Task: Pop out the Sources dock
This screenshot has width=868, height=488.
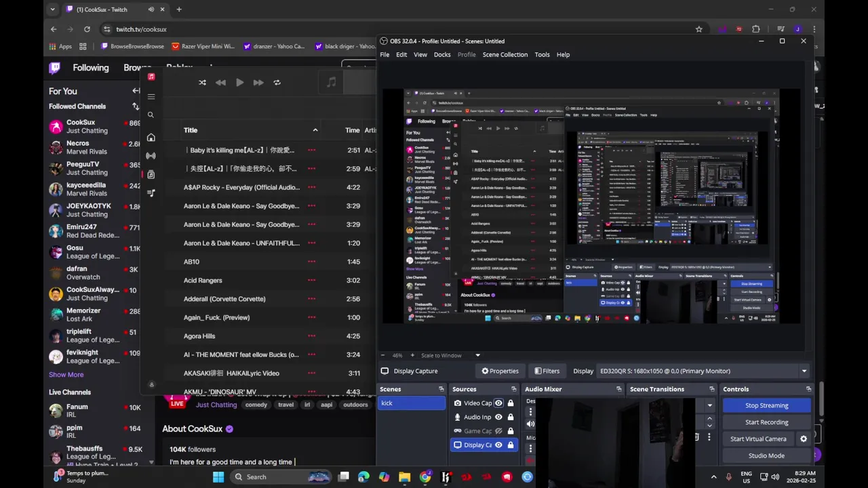Action: (x=514, y=389)
